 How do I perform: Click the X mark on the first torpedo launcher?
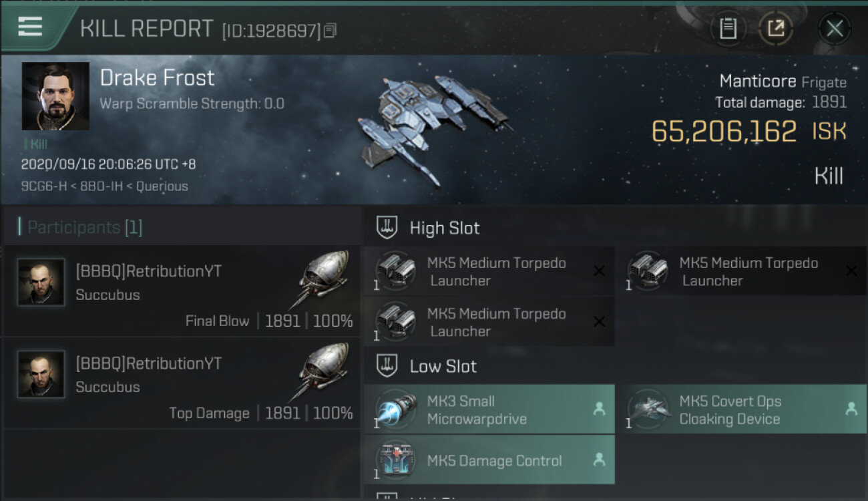599,271
